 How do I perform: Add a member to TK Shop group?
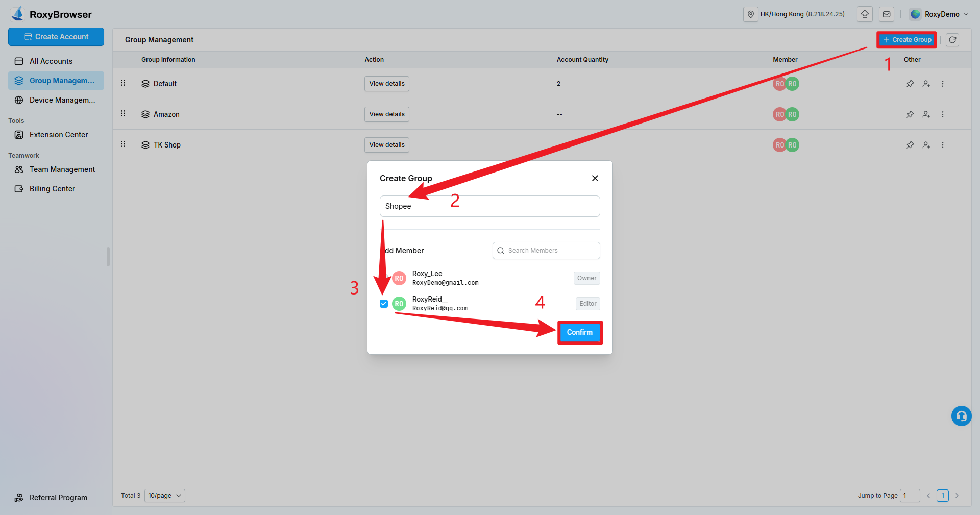pyautogui.click(x=926, y=145)
